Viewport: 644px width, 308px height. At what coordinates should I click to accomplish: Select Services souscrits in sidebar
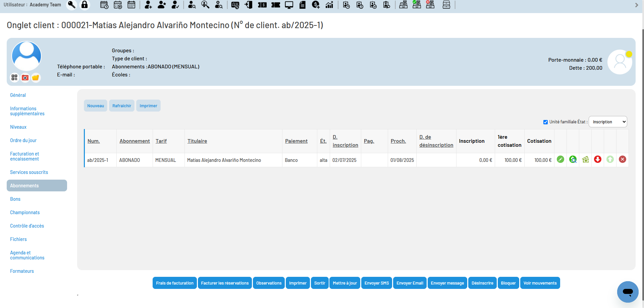[x=29, y=172]
